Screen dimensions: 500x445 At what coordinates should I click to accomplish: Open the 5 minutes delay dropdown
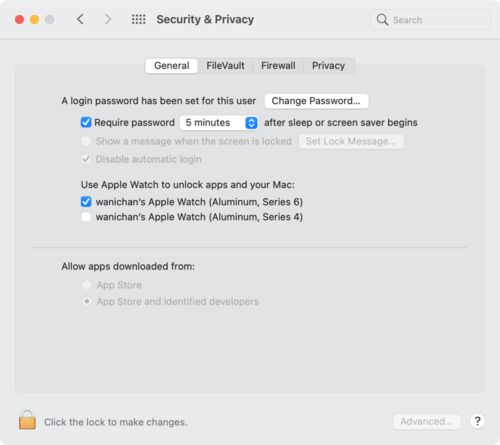pos(219,123)
